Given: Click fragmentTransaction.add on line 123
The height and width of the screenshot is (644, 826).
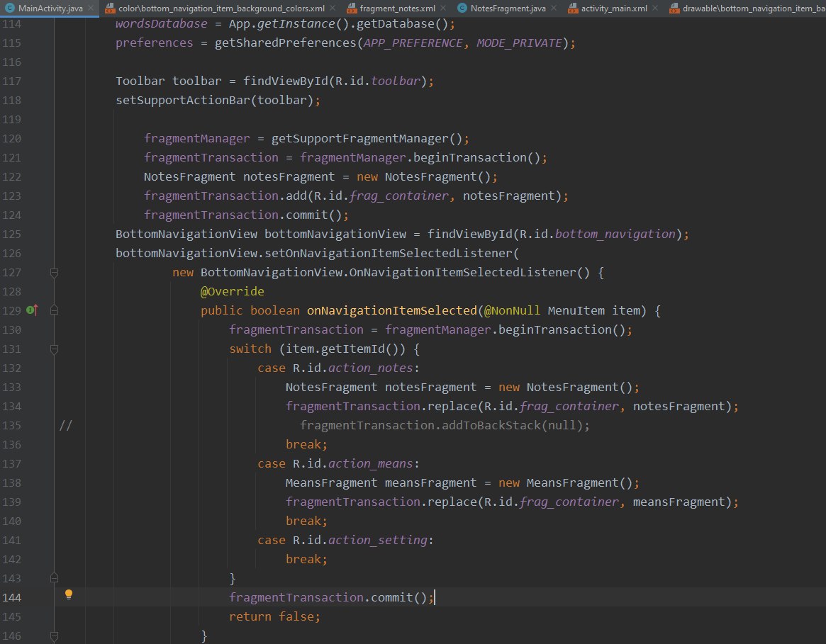Looking at the screenshot, I should point(225,196).
